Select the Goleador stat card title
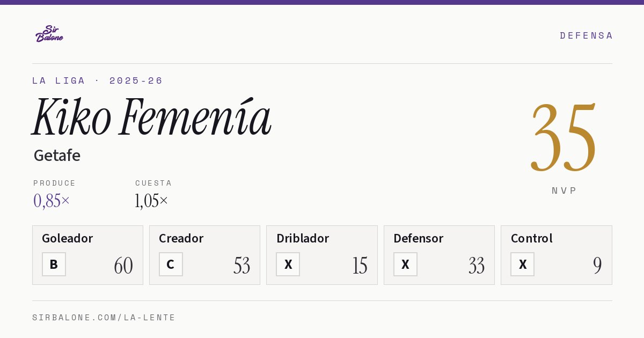644x338 pixels. click(x=67, y=238)
